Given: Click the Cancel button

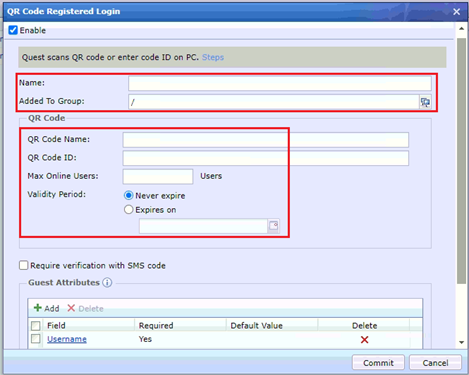Looking at the screenshot, I should point(435,363).
